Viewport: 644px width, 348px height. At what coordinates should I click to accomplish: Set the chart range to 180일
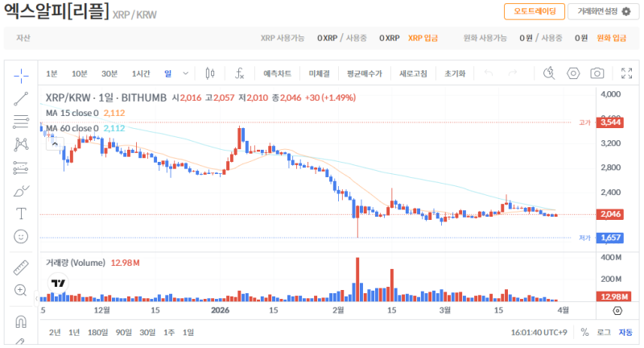pyautogui.click(x=97, y=333)
